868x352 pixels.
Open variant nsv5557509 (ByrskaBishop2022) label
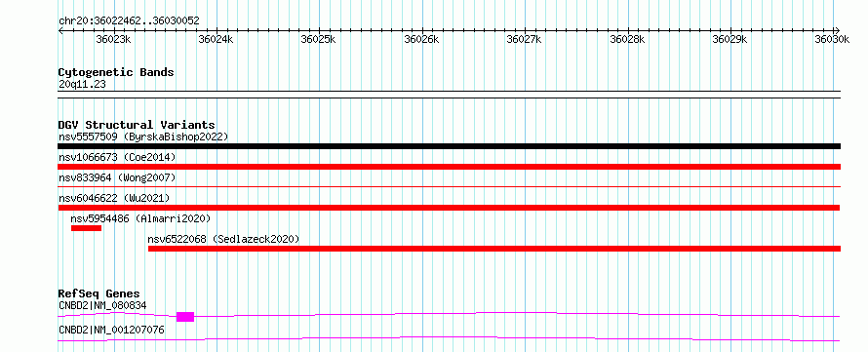(x=143, y=137)
